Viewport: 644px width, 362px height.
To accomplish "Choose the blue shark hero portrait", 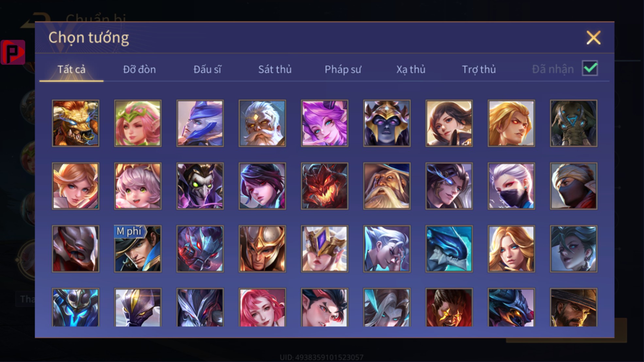I will pos(449,249).
